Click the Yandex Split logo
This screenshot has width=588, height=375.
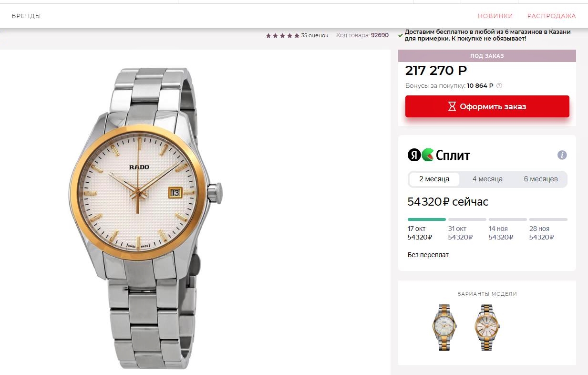439,155
